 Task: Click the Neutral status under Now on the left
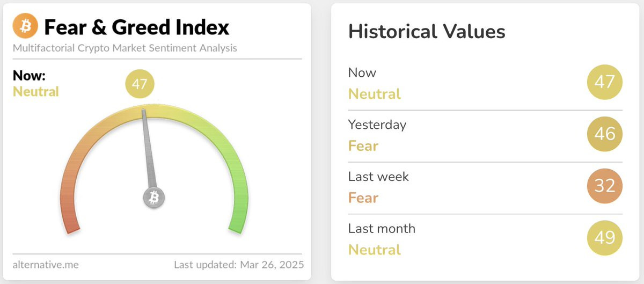click(x=35, y=92)
